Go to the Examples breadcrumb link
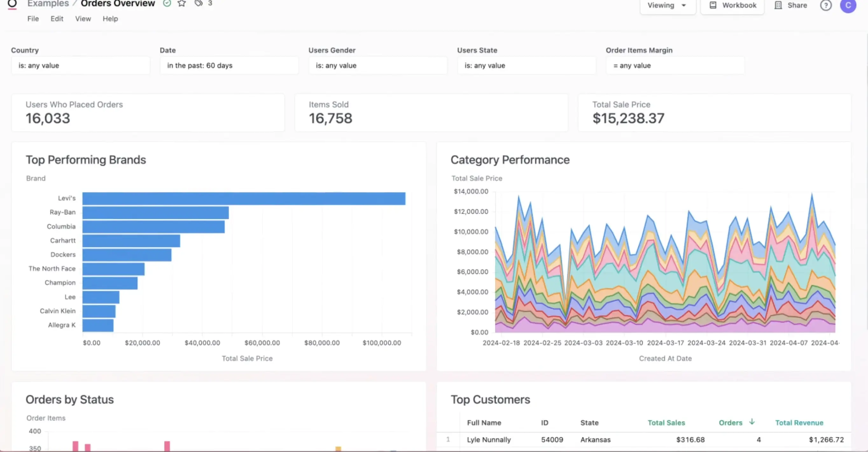Image resolution: width=868 pixels, height=452 pixels. tap(48, 3)
